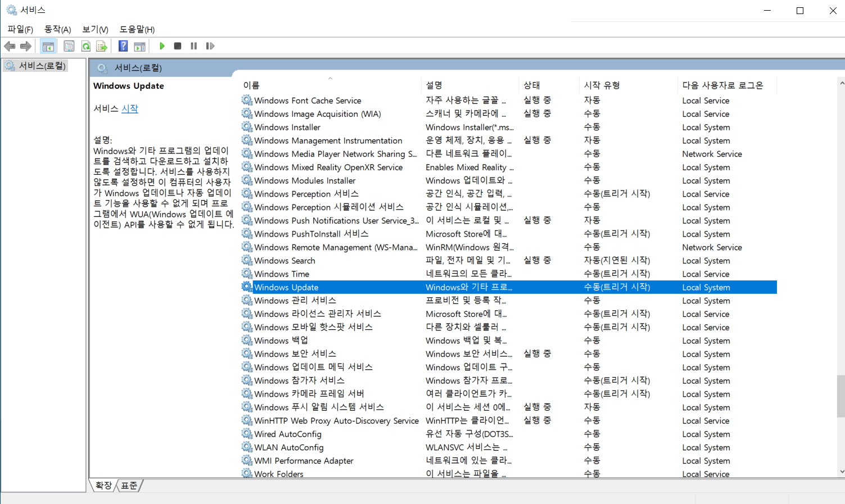Sort by the 설명 column header
The image size is (845, 504).
pyautogui.click(x=469, y=85)
